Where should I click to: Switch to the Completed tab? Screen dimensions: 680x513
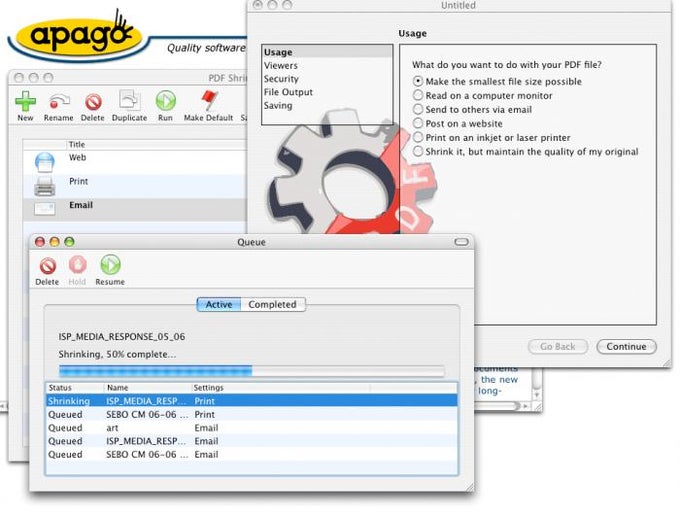pos(273,304)
